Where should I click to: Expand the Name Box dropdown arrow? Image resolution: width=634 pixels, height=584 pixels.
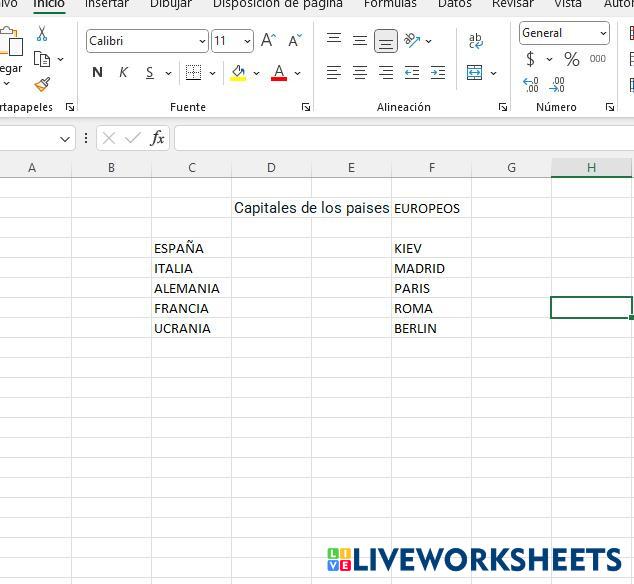pos(66,139)
